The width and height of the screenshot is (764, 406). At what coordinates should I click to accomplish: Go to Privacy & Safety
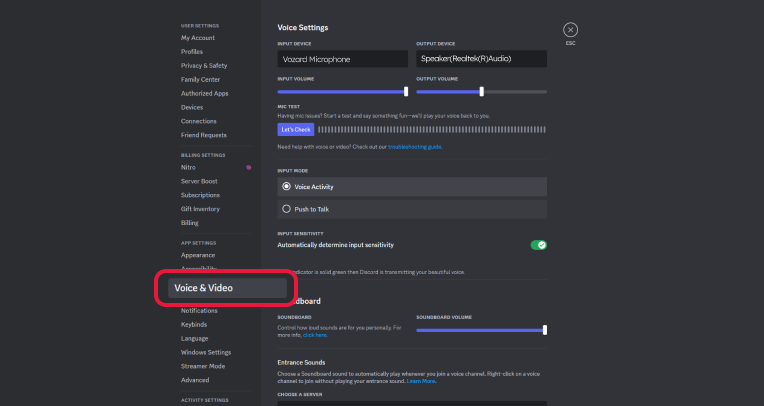point(204,66)
